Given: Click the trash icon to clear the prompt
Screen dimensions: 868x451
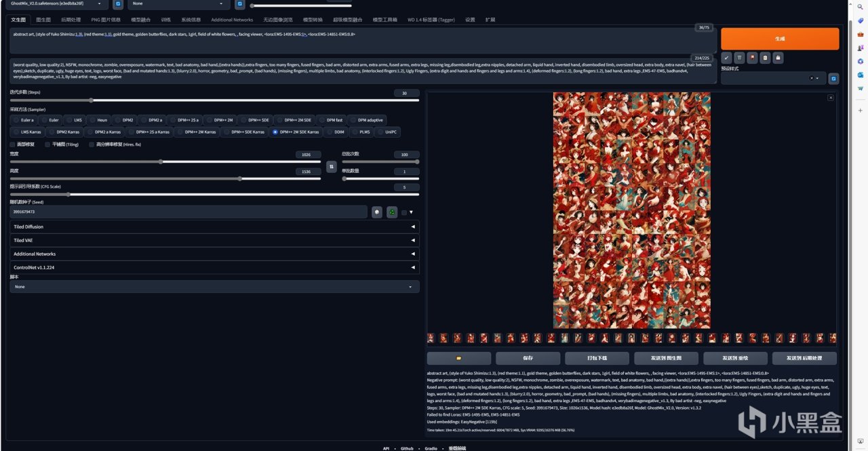Looking at the screenshot, I should point(739,58).
